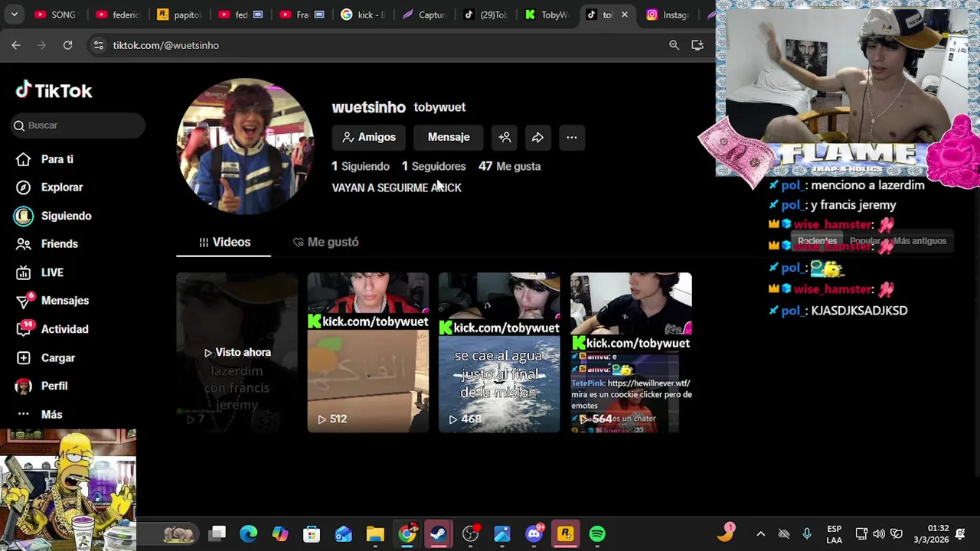
Task: Click the browser back arrow
Action: [16, 45]
